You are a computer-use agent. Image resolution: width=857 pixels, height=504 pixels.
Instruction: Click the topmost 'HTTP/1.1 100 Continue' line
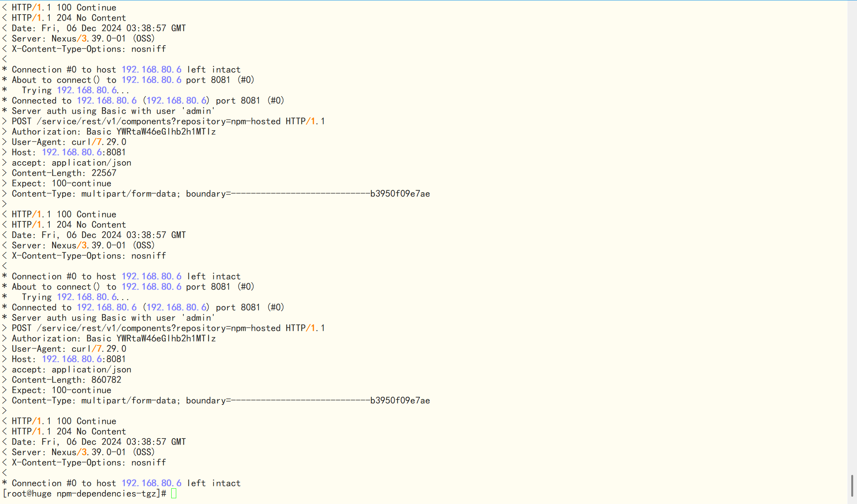click(64, 8)
